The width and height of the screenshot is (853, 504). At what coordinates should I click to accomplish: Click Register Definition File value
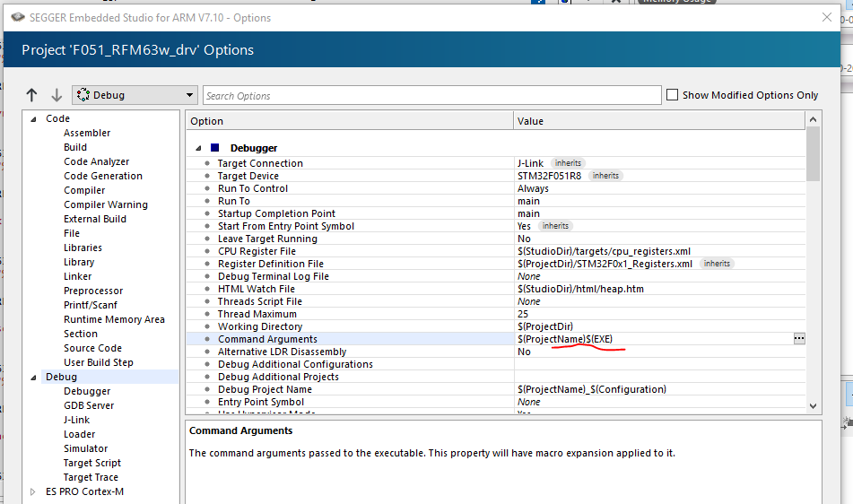point(605,264)
